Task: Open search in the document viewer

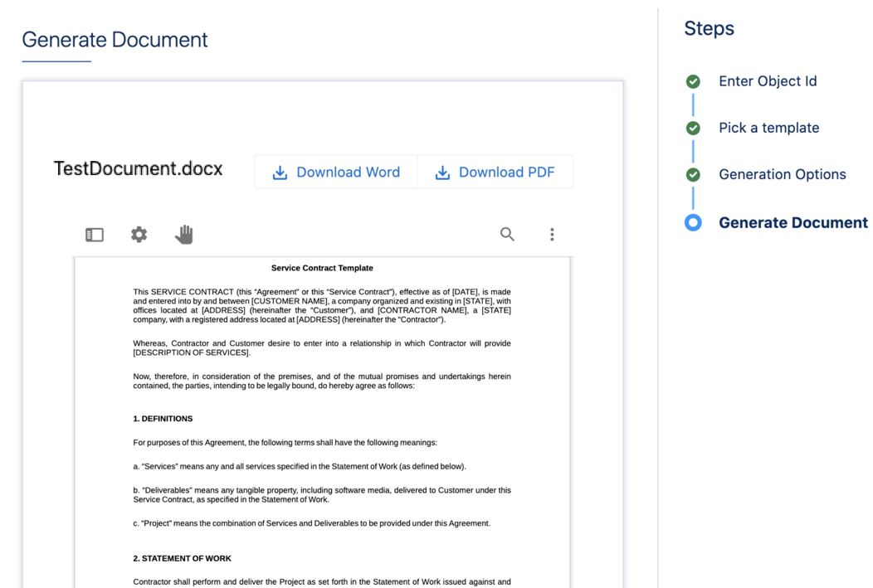Action: click(507, 235)
